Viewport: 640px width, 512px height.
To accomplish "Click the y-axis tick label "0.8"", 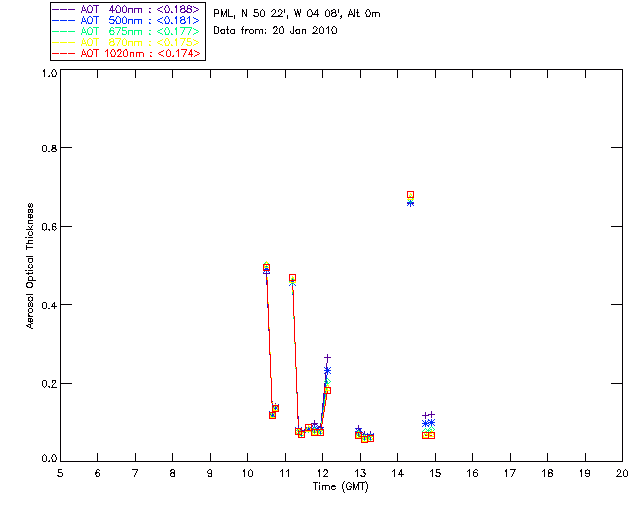I will click(49, 148).
